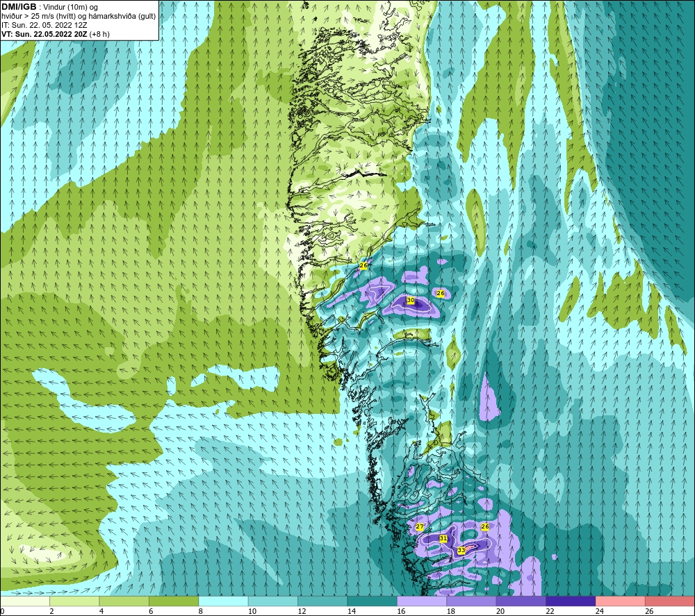Click the 'VT: Sun. 22.05.2022 20Z' line
Image resolution: width=695 pixels, height=616 pixels.
click(x=44, y=34)
